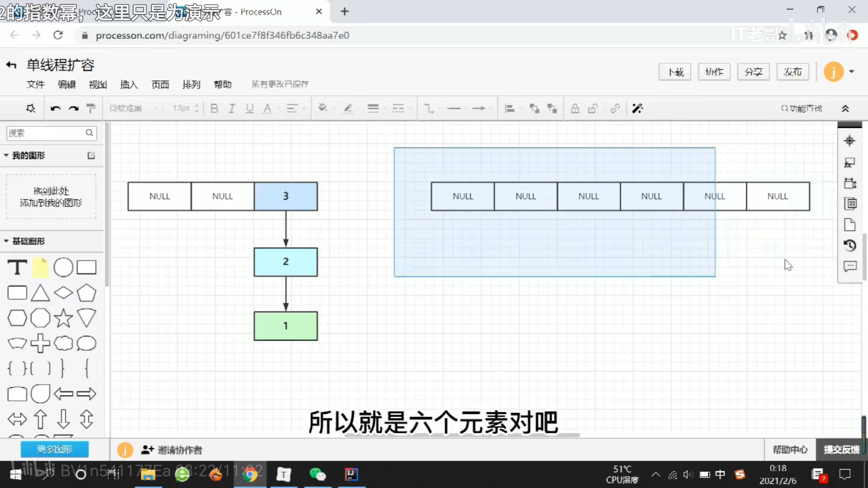Click the magic wand beautify icon

click(637, 108)
